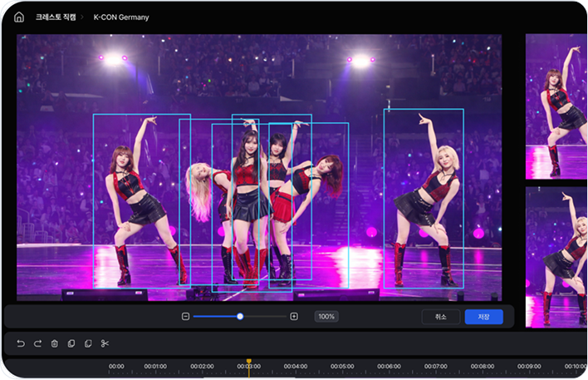Click the trash delete icon
Screen dimensions: 588x380
click(x=54, y=343)
